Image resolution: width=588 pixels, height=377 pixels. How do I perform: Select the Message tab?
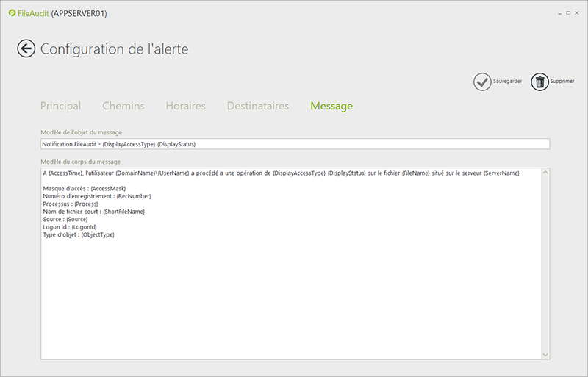(331, 106)
